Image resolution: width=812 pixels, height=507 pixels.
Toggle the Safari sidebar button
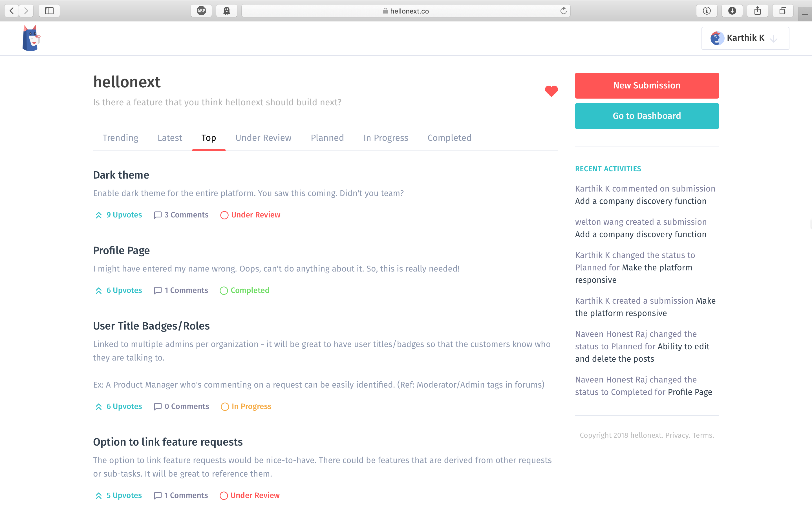(49, 11)
